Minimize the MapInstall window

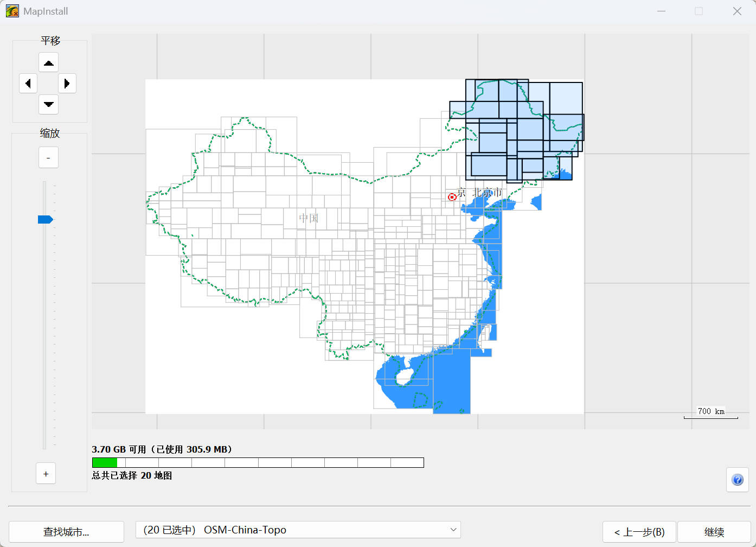coord(661,11)
